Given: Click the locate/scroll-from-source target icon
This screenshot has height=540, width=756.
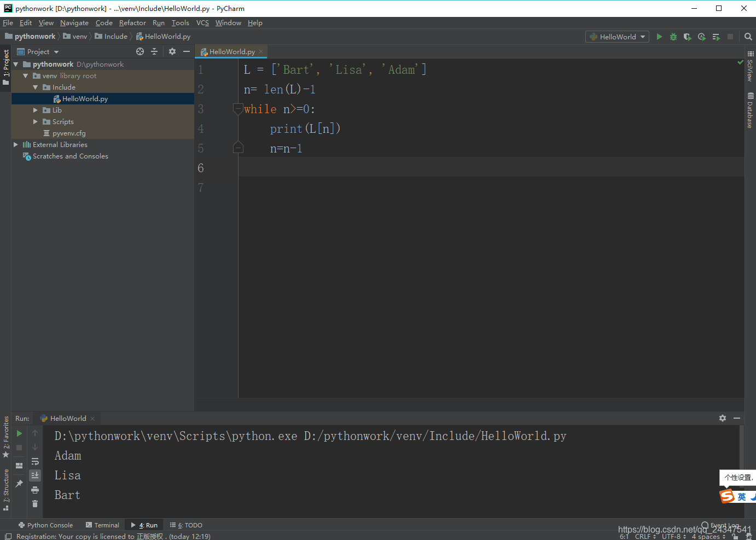Looking at the screenshot, I should pos(140,51).
